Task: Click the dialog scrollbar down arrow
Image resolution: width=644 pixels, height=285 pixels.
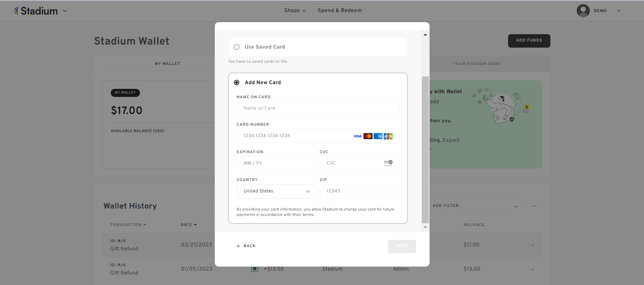Action: [x=425, y=227]
